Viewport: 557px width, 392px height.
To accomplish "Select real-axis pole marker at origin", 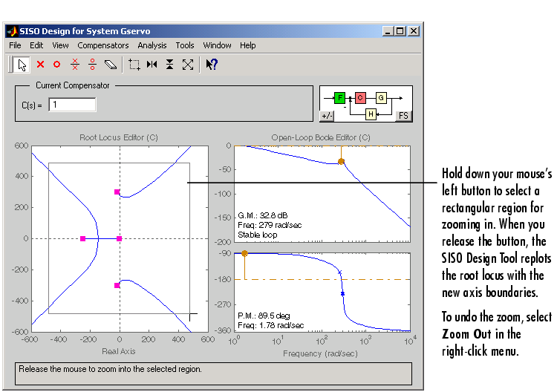I will (x=120, y=239).
